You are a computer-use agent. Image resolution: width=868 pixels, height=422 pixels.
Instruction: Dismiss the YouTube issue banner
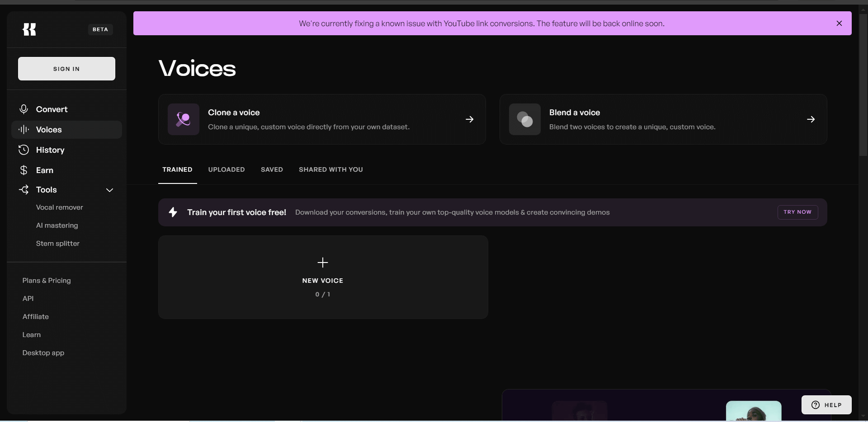click(839, 23)
